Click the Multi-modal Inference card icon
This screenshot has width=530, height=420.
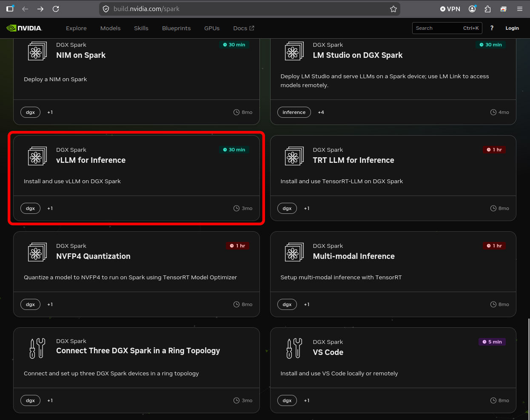(294, 252)
